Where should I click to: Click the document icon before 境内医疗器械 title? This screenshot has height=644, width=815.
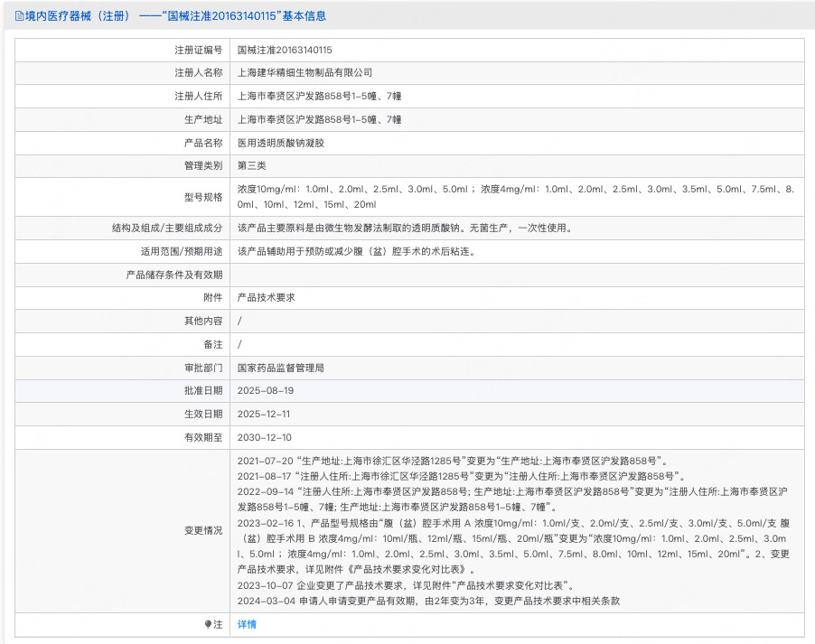[19, 16]
